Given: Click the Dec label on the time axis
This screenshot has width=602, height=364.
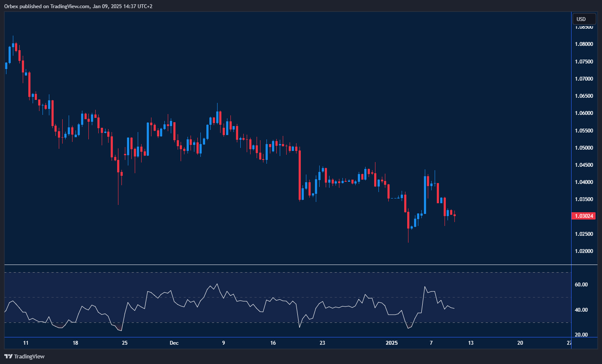Looking at the screenshot, I should point(174,343).
